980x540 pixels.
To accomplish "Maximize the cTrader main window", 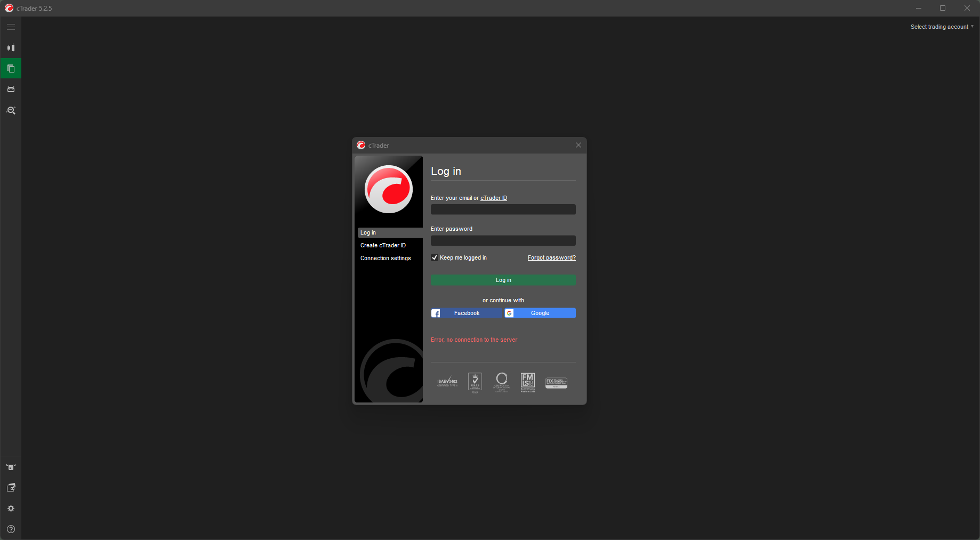I will pos(943,8).
